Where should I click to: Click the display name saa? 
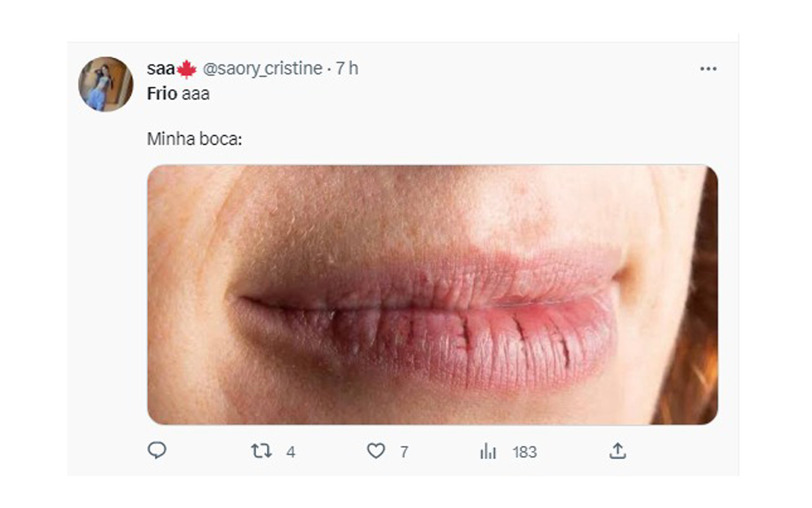[160, 69]
